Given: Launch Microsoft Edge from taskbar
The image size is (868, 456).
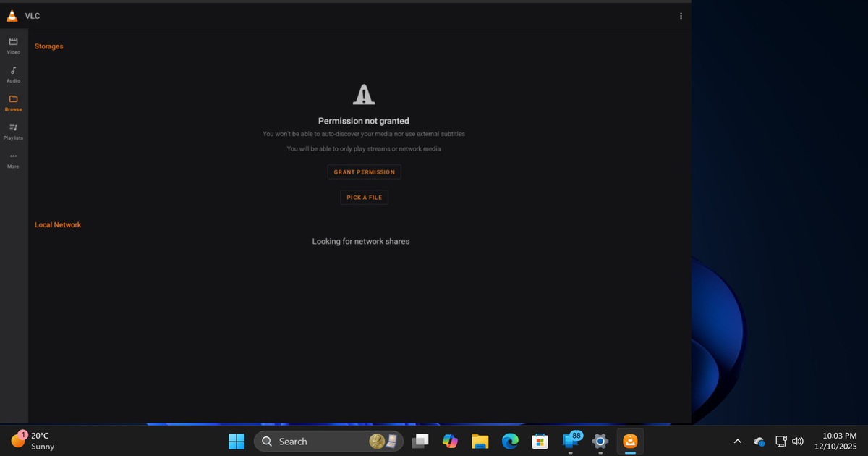Looking at the screenshot, I should coord(510,441).
